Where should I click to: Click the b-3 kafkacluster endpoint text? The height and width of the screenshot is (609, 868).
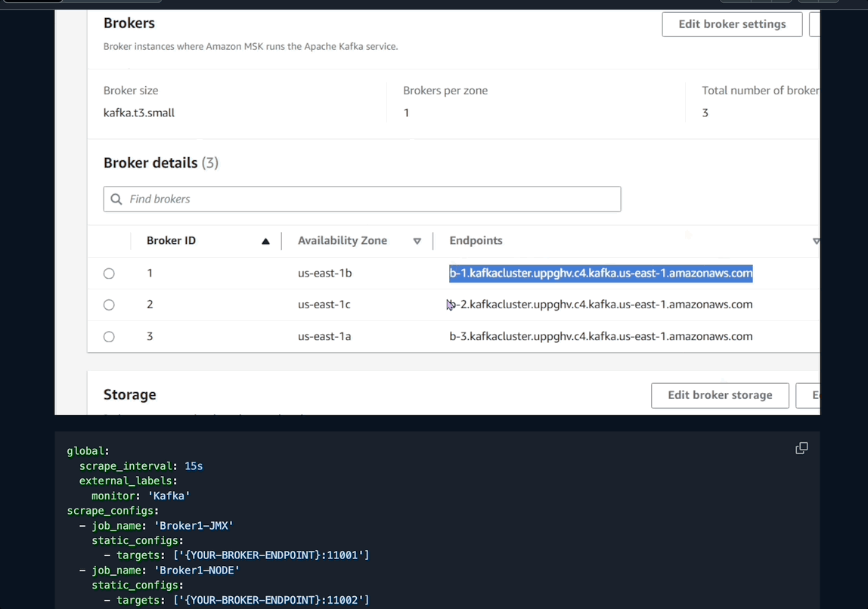point(600,337)
